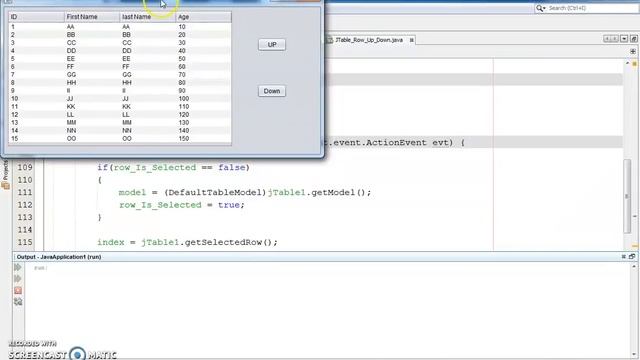This screenshot has width=640, height=360.
Task: Select the row with first name EE
Action: coord(120,59)
